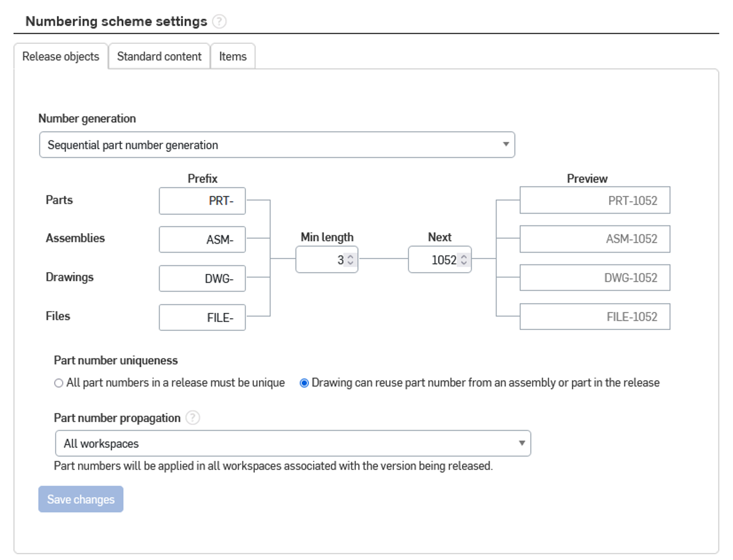Viewport: 733px width, 560px height.
Task: Click the PRT-1052 preview box
Action: point(594,200)
